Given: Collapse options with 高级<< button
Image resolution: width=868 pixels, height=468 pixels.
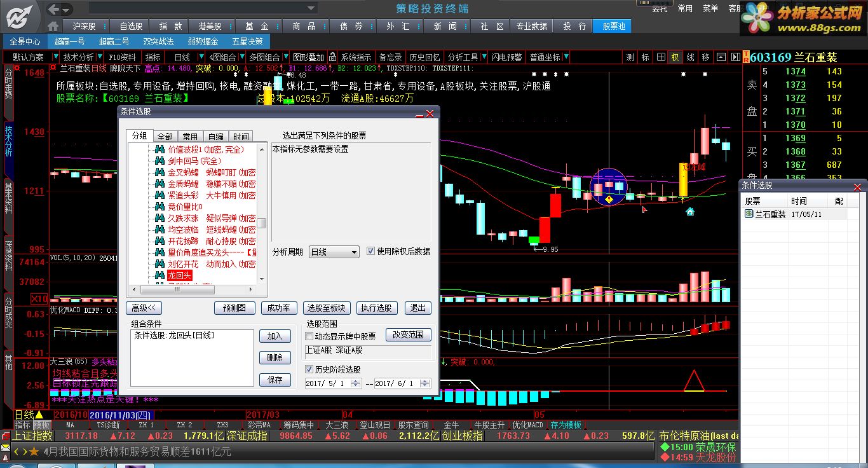Looking at the screenshot, I should pyautogui.click(x=144, y=308).
